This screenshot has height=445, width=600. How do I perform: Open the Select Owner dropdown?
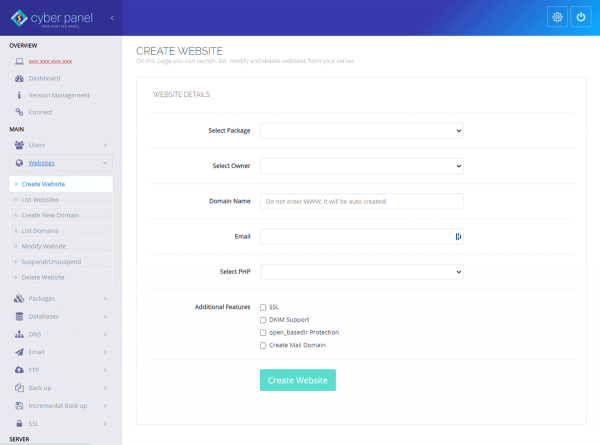click(x=362, y=166)
